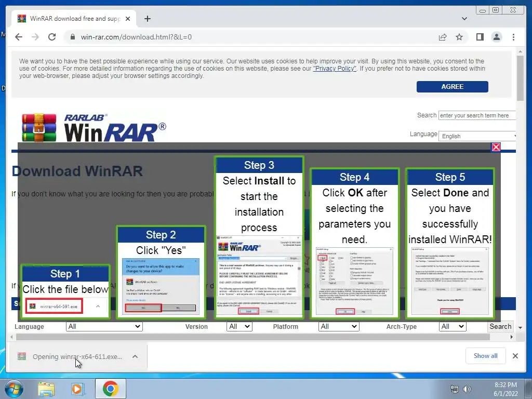Open the network tray icon
The image size is (532, 399).
click(x=454, y=389)
